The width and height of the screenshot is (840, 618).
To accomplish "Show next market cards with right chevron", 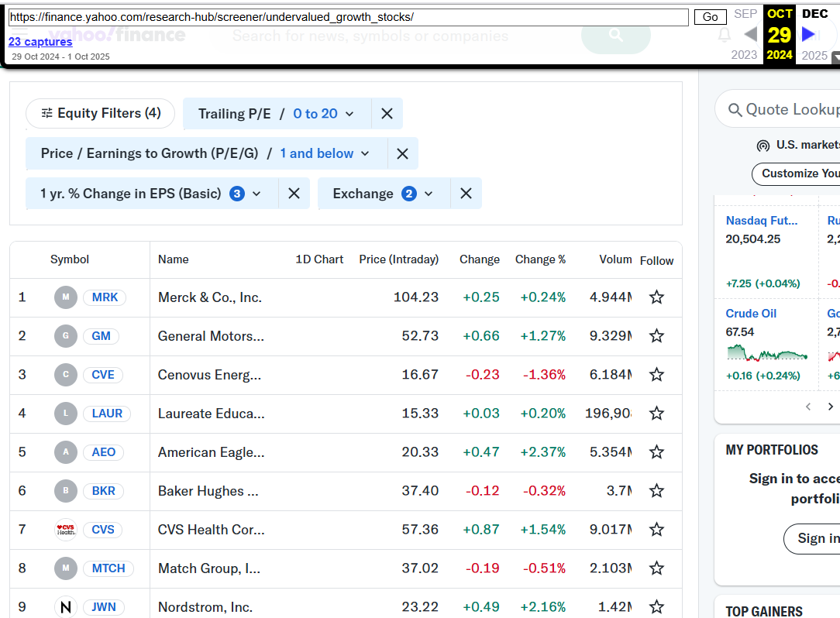I will (831, 407).
